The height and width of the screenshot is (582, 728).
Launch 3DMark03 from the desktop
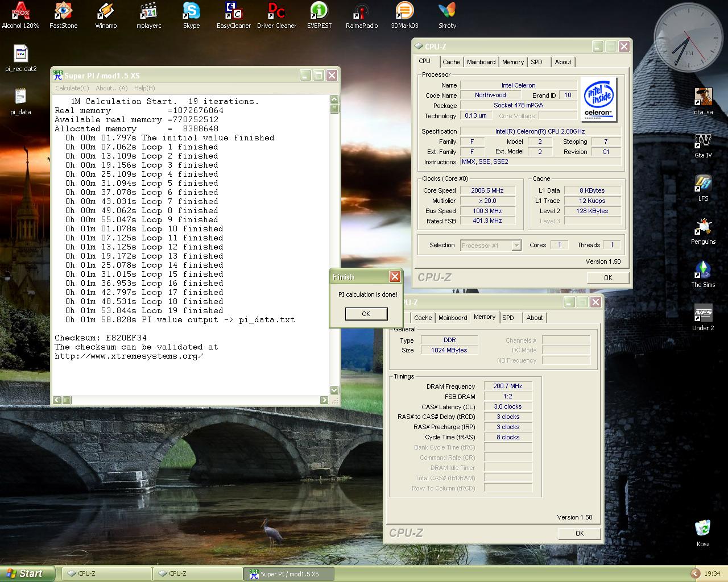(x=404, y=11)
